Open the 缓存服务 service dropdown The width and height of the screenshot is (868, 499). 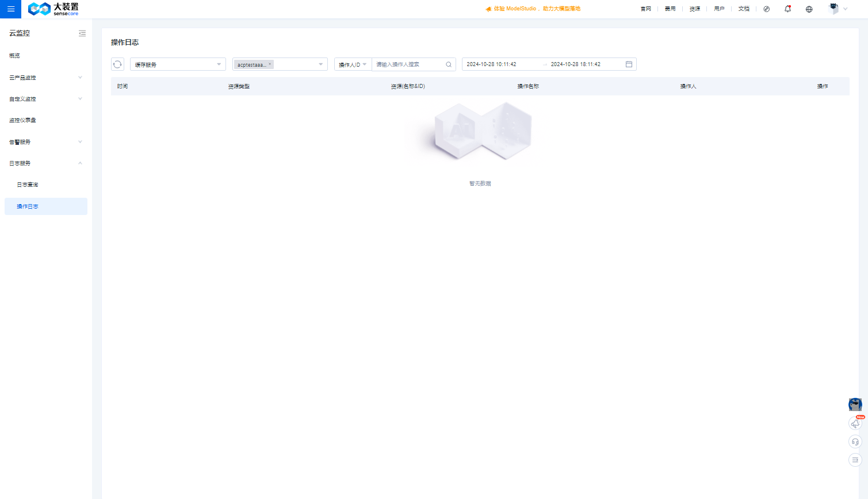(x=178, y=64)
